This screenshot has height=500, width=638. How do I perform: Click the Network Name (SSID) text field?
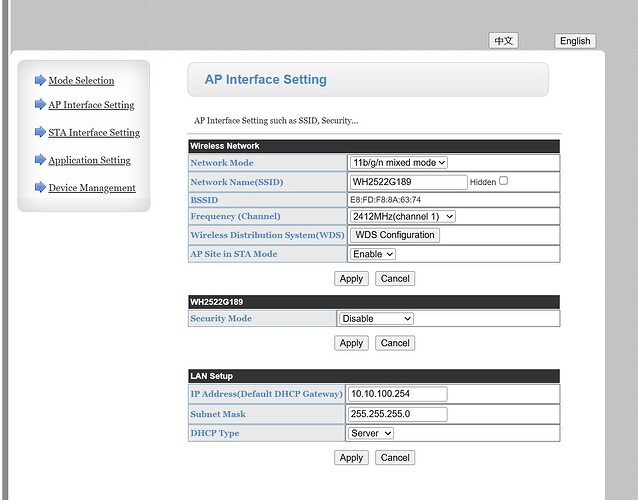click(x=408, y=182)
